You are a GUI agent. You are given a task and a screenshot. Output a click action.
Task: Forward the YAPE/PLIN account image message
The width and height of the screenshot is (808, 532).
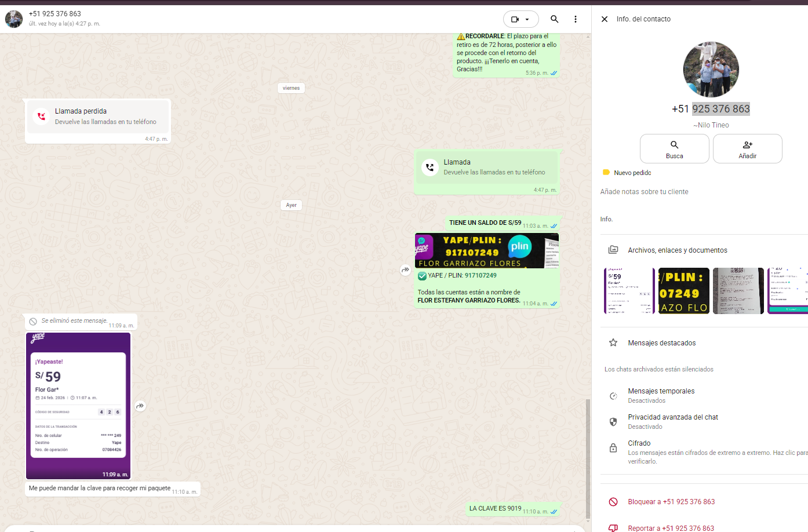(405, 270)
